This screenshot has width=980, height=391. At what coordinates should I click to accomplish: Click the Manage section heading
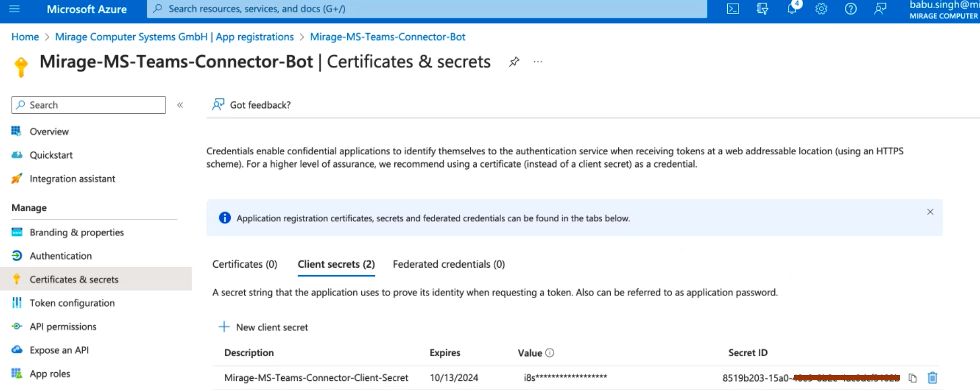point(29,208)
